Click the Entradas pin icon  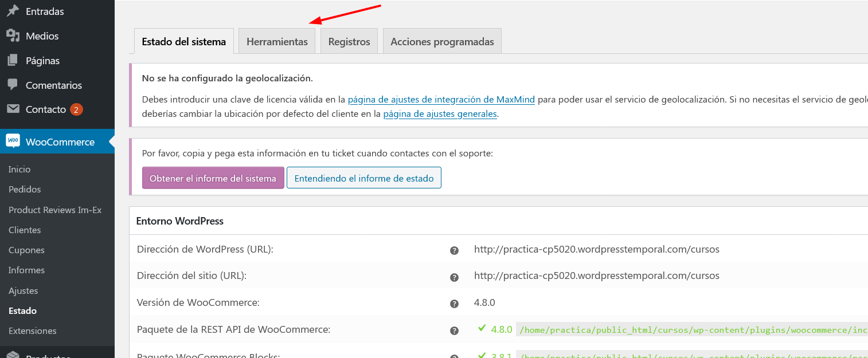13,11
